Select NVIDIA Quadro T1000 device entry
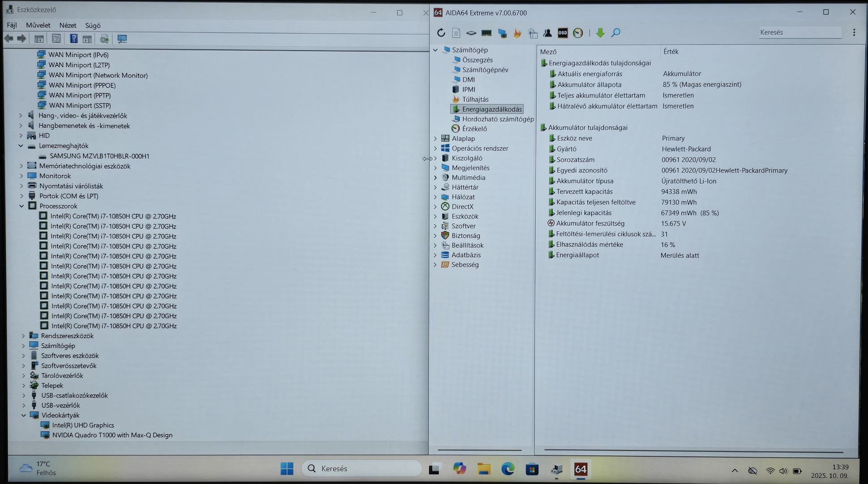Image resolution: width=868 pixels, height=484 pixels. (112, 435)
